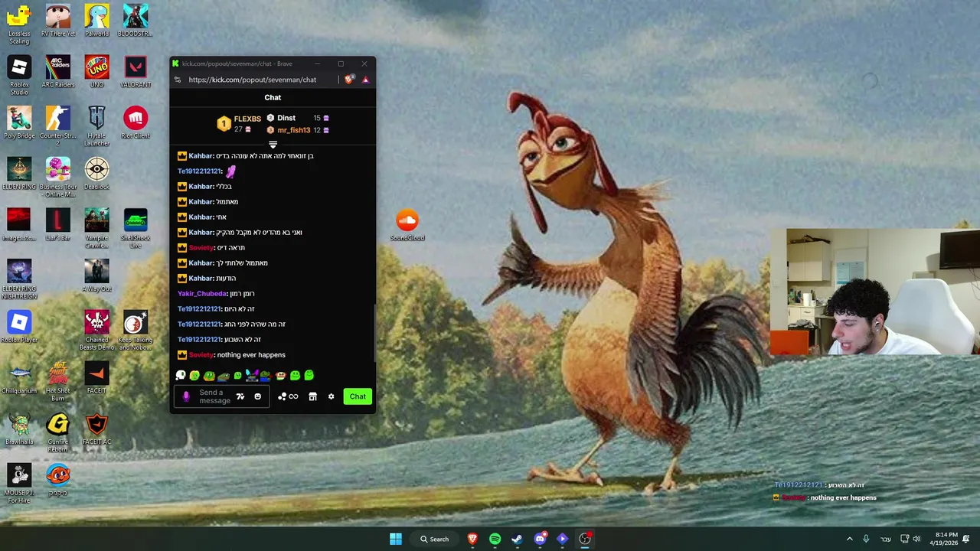Open the emoji picker smiley icon
Image resolution: width=980 pixels, height=551 pixels.
[257, 396]
